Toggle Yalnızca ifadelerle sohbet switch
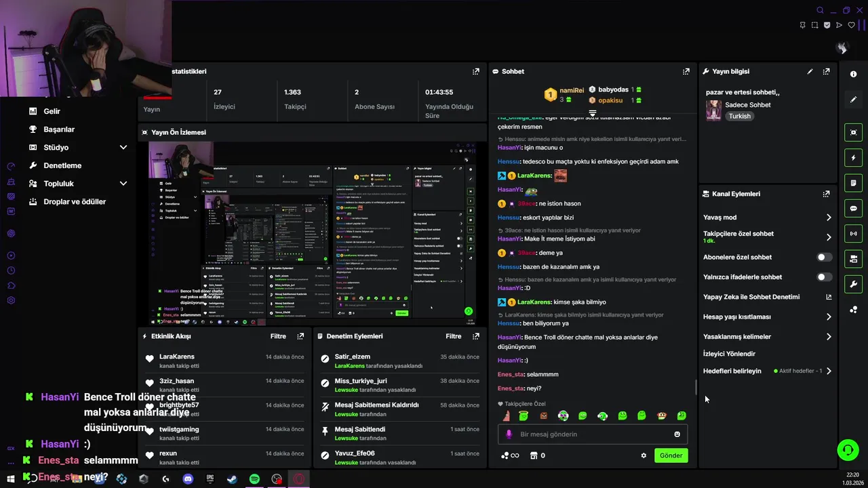 click(824, 277)
